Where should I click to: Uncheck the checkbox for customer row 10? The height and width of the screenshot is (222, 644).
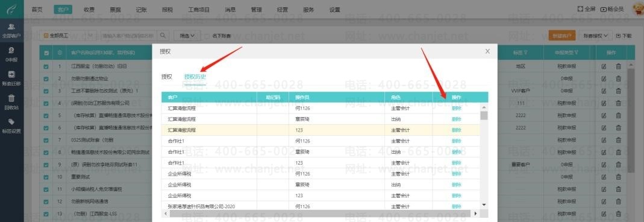pos(46,177)
